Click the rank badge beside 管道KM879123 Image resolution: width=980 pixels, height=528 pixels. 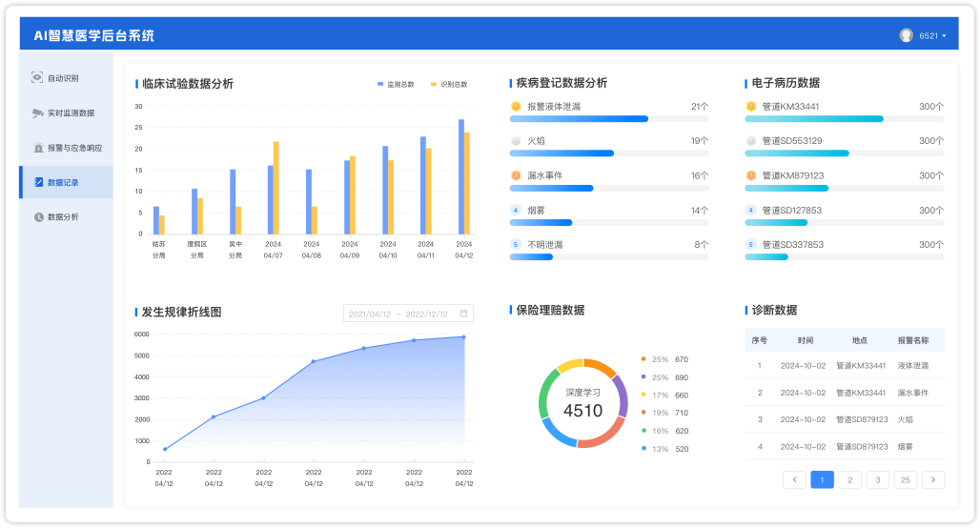pos(750,175)
